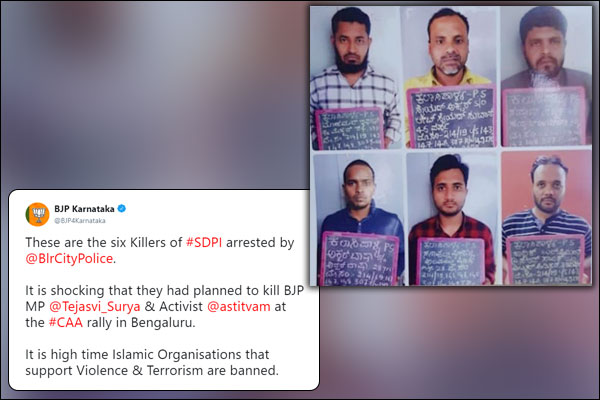Image resolution: width=600 pixels, height=400 pixels.
Task: Open the #SDPI hashtag
Action: pyautogui.click(x=204, y=242)
